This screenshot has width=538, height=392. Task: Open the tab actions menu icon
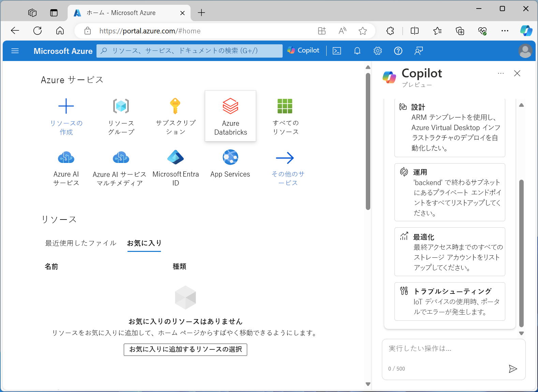[x=54, y=13]
